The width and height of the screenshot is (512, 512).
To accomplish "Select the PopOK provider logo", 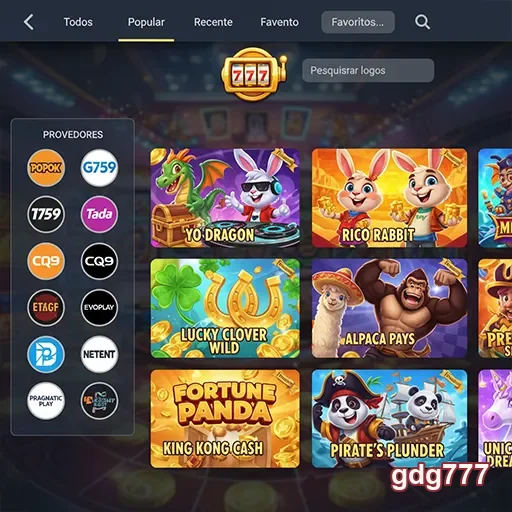I will [x=46, y=168].
